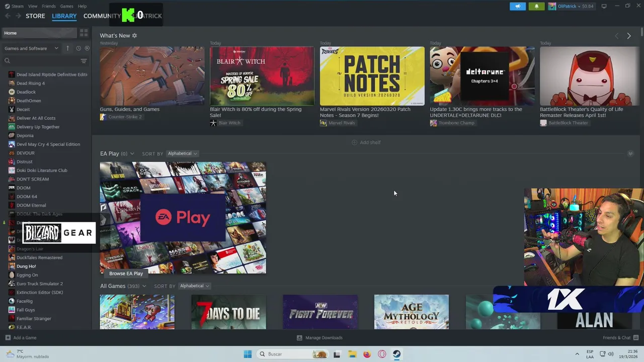The height and width of the screenshot is (362, 644).
Task: Open Manage Downloads
Action: pos(319,338)
